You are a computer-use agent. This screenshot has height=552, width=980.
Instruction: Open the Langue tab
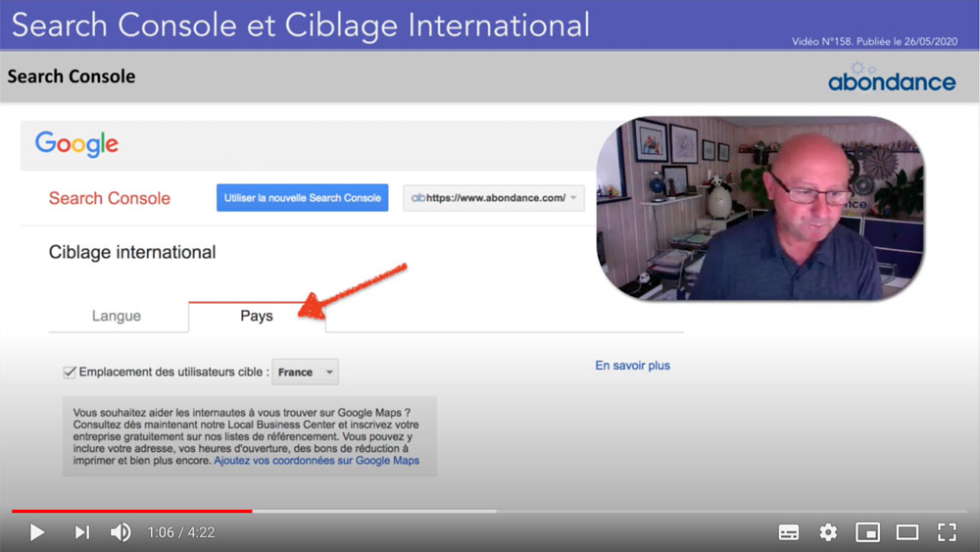[117, 316]
